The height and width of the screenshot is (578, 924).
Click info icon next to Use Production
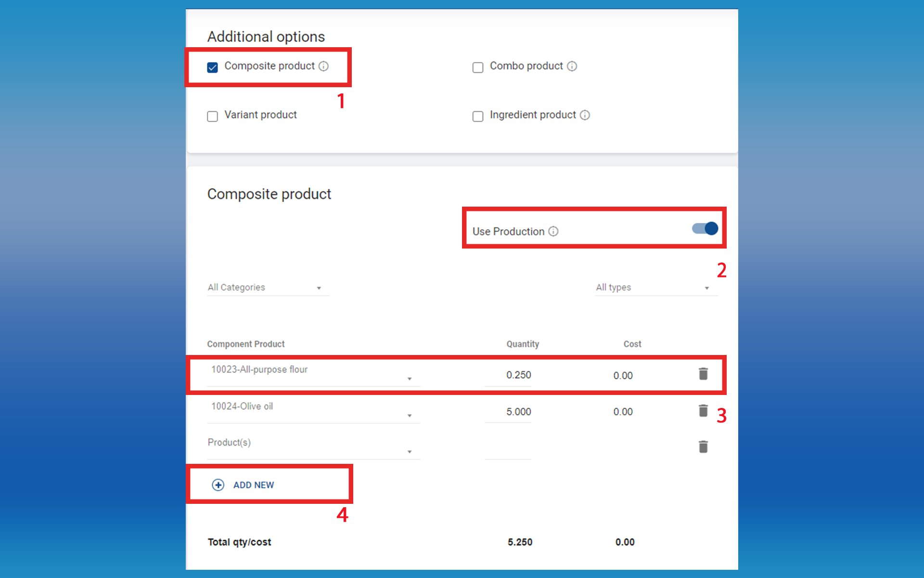click(553, 231)
